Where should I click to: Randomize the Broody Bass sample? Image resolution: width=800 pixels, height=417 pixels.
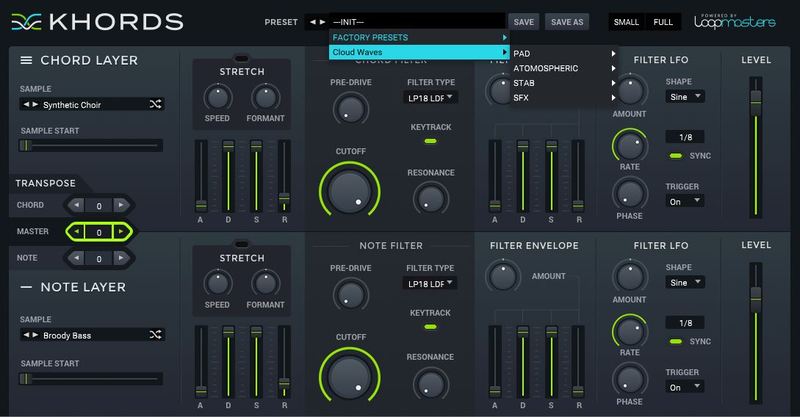[155, 335]
